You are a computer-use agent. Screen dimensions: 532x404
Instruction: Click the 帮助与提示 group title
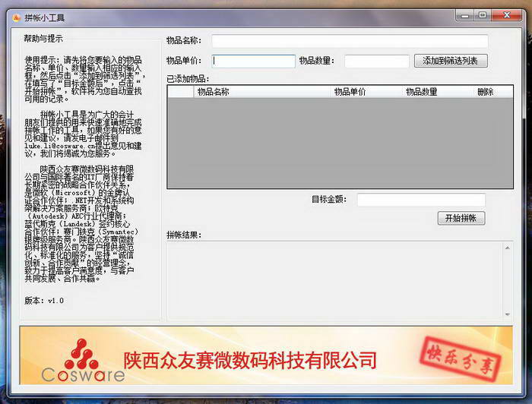[x=43, y=38]
